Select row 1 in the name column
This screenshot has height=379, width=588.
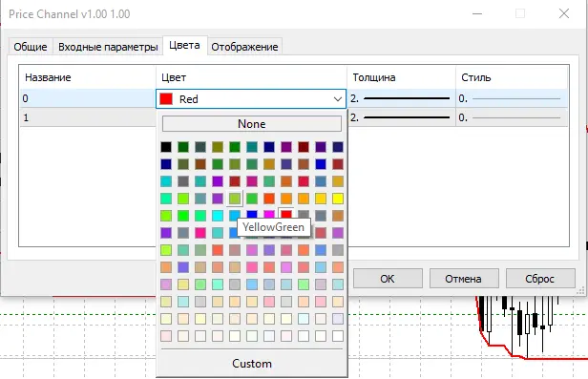[x=88, y=117]
